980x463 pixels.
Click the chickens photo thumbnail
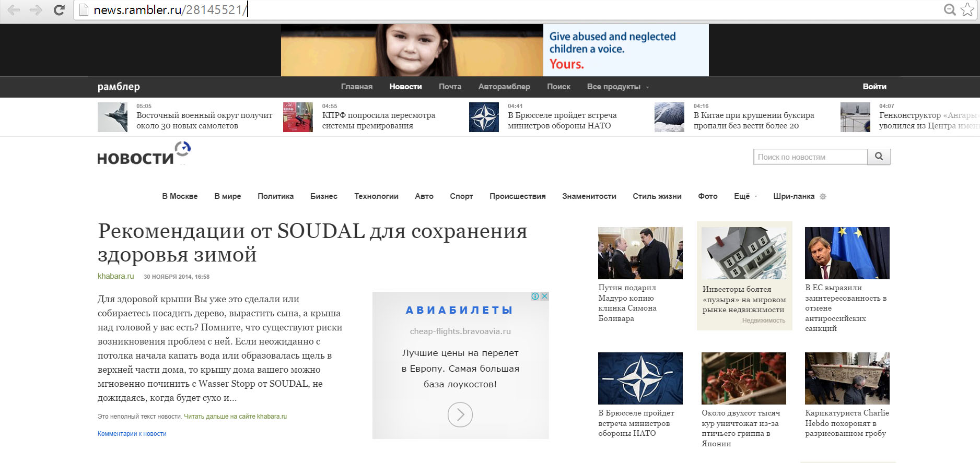744,378
